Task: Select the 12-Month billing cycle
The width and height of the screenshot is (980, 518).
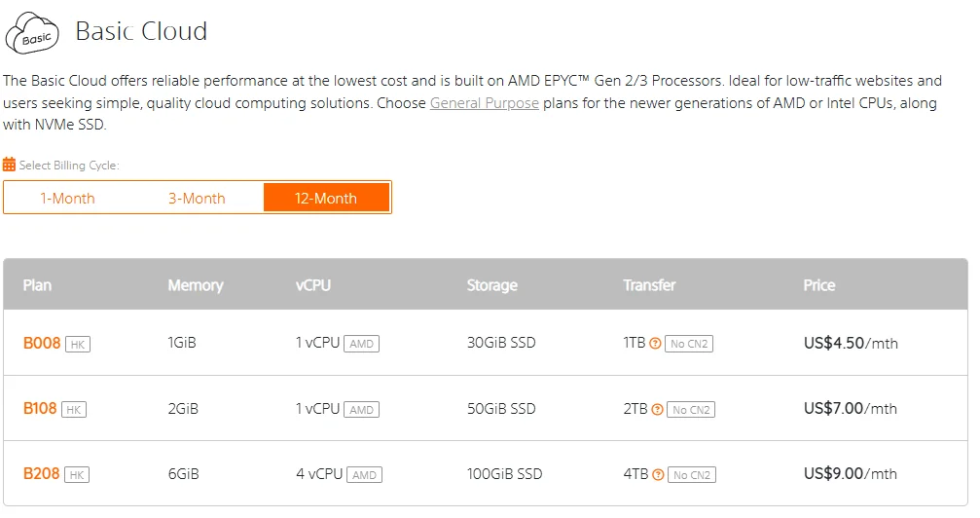Action: (x=326, y=199)
